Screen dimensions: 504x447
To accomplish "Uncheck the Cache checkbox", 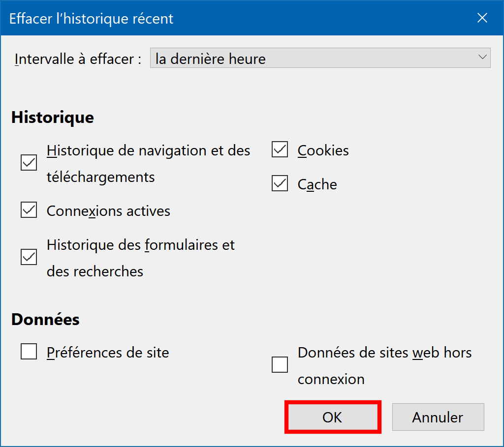I will [280, 183].
